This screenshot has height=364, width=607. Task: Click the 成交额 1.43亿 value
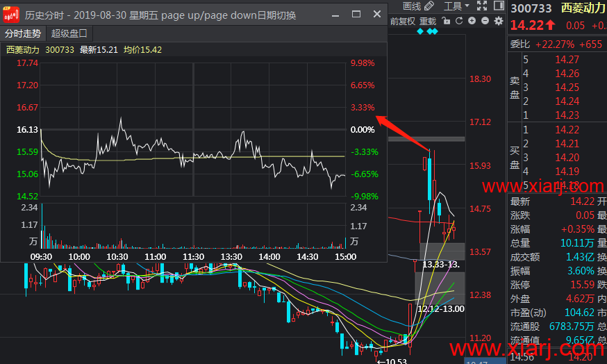pos(580,257)
